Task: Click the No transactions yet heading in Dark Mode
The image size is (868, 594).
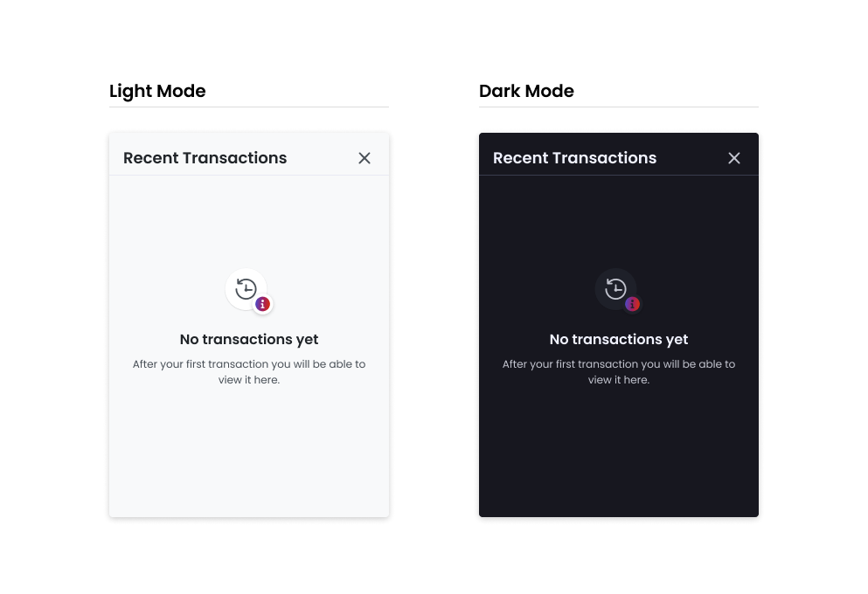Action: pyautogui.click(x=618, y=340)
